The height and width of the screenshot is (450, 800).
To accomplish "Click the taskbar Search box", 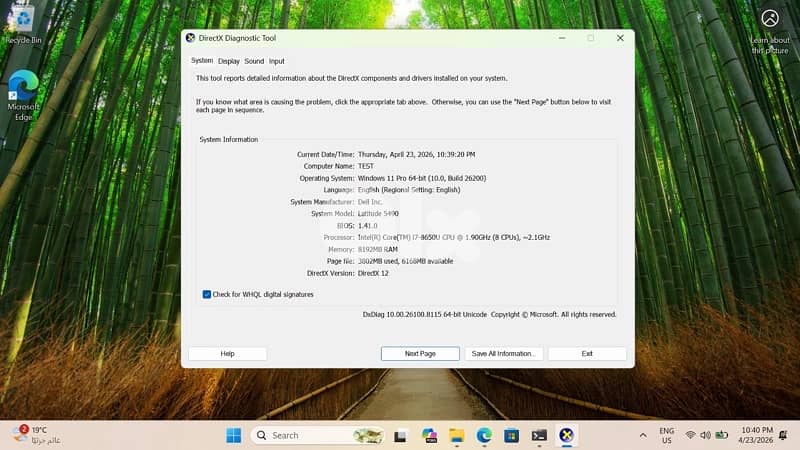I will pyautogui.click(x=317, y=435).
